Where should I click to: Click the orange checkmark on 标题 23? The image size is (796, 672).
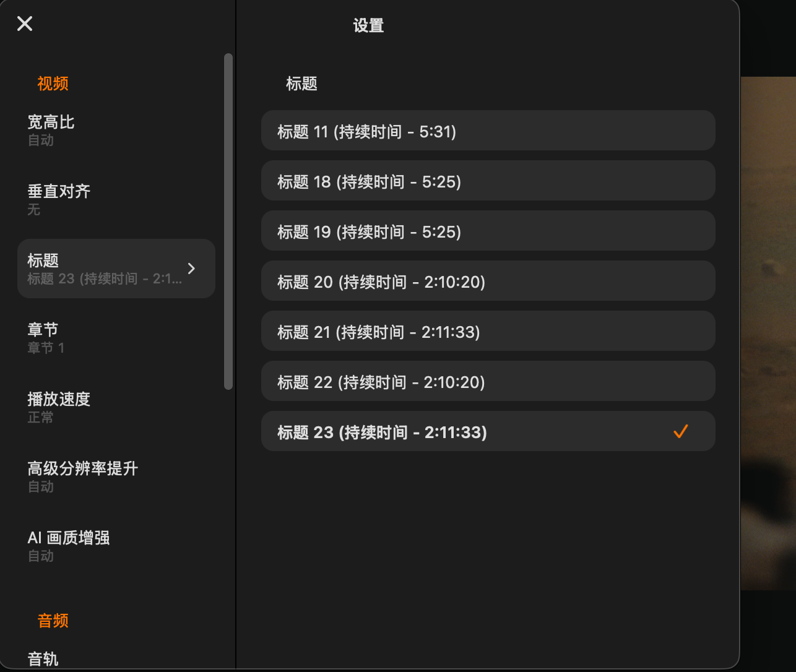pos(680,431)
